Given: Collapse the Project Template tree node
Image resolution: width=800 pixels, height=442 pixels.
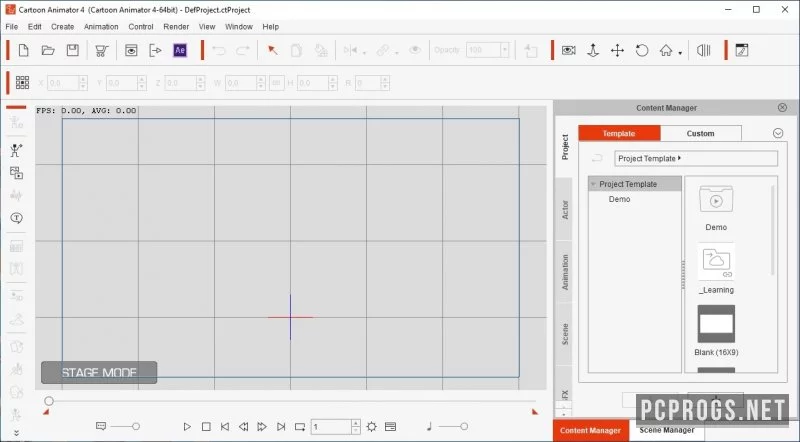Looking at the screenshot, I should pyautogui.click(x=593, y=184).
